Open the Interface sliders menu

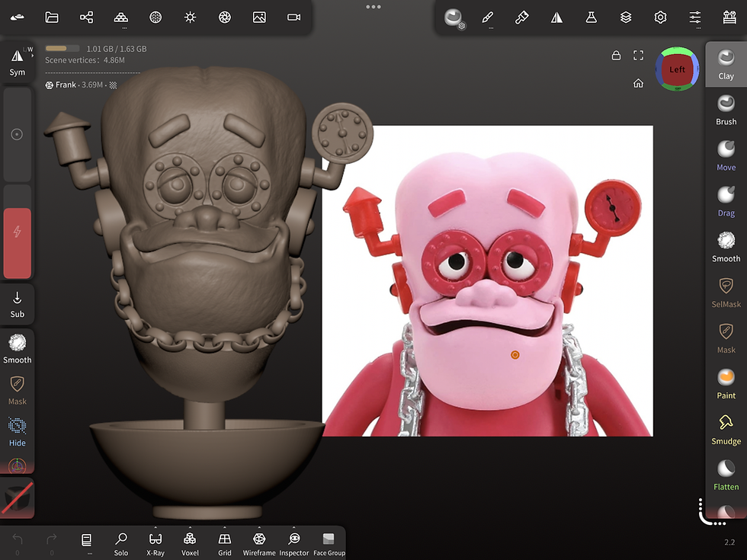click(695, 18)
